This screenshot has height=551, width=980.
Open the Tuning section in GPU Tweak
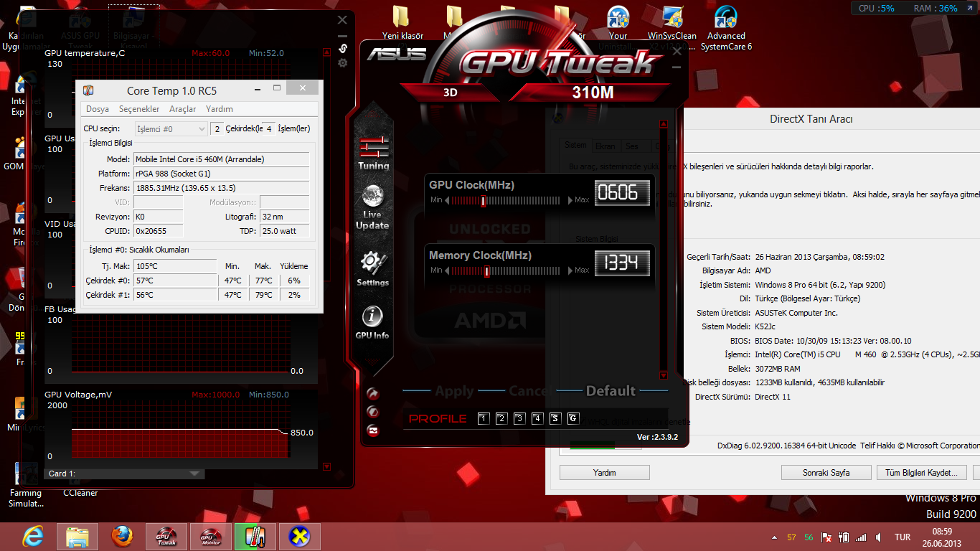click(374, 153)
